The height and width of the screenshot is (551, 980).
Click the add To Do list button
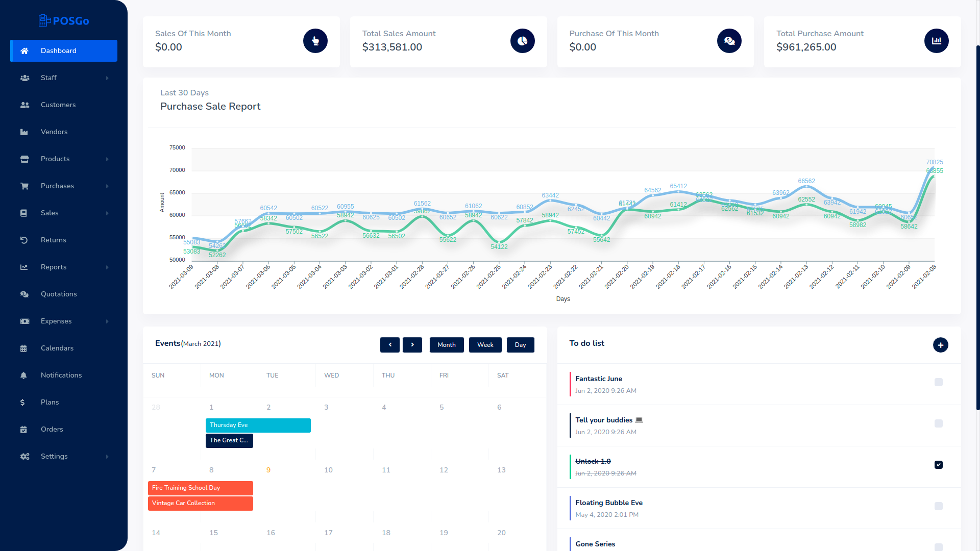click(941, 345)
